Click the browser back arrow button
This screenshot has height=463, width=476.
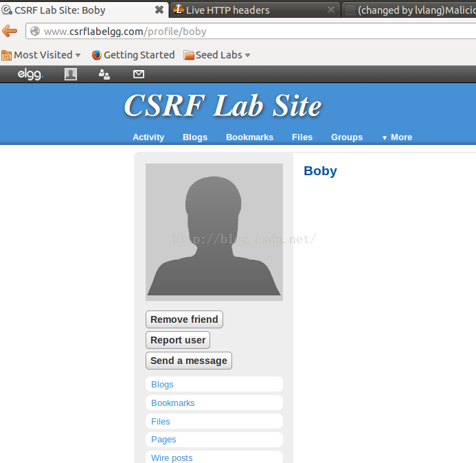pos(10,31)
